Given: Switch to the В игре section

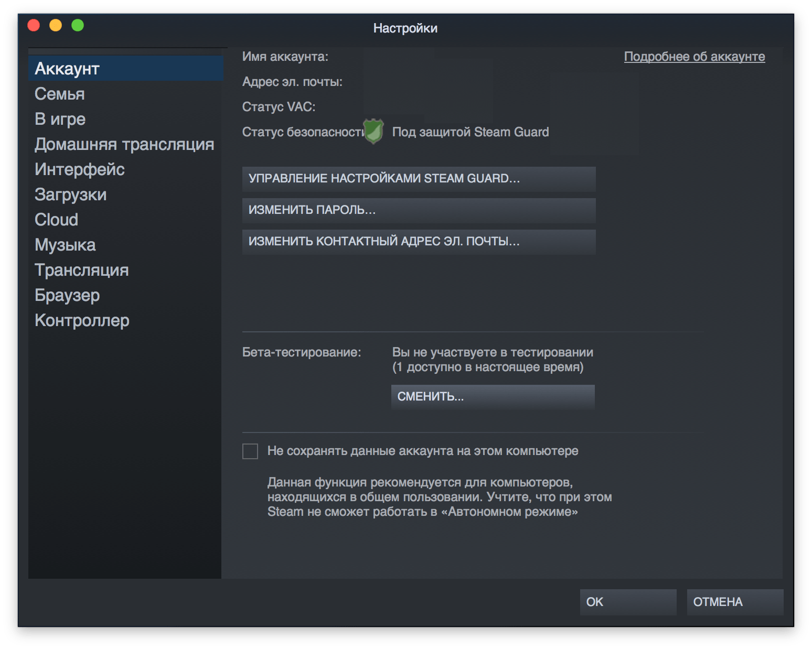Looking at the screenshot, I should 126,119.
